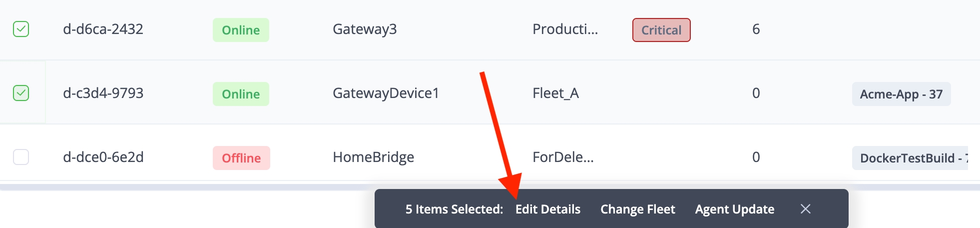Click the Online status badge for GatewayDevice1
This screenshot has width=980, height=228.
point(241,94)
